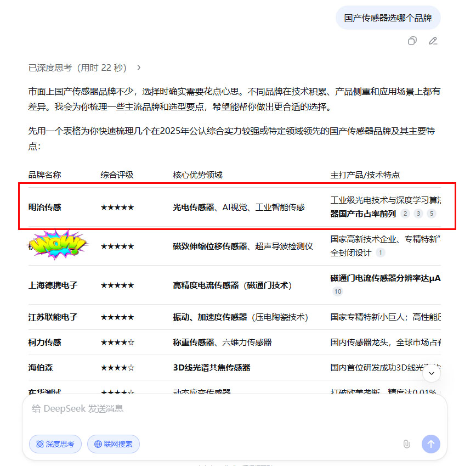
Task: Click the 国产传感器选哪个品牌 message bubble
Action: pos(388,18)
